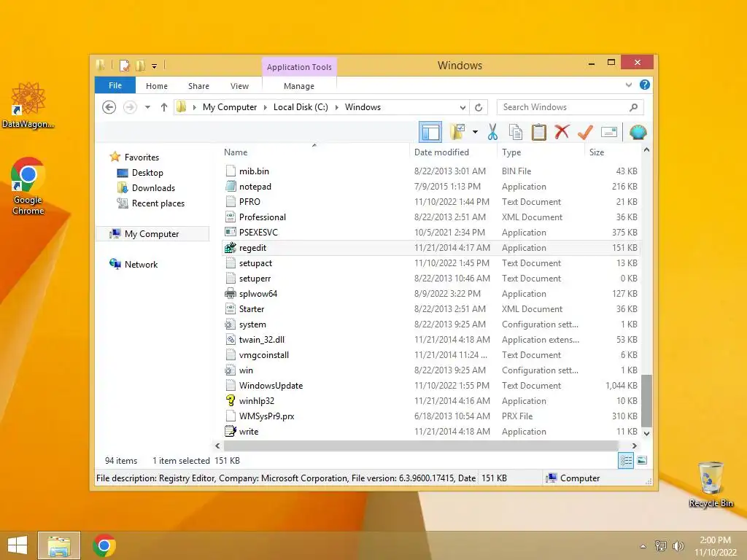Image resolution: width=747 pixels, height=560 pixels.
Task: Open the Windows Start button
Action: click(18, 545)
